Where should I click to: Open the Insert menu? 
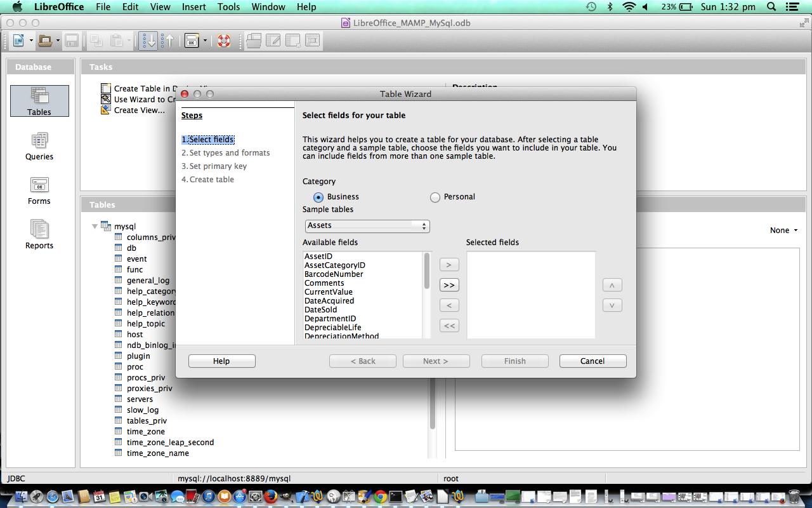193,7
